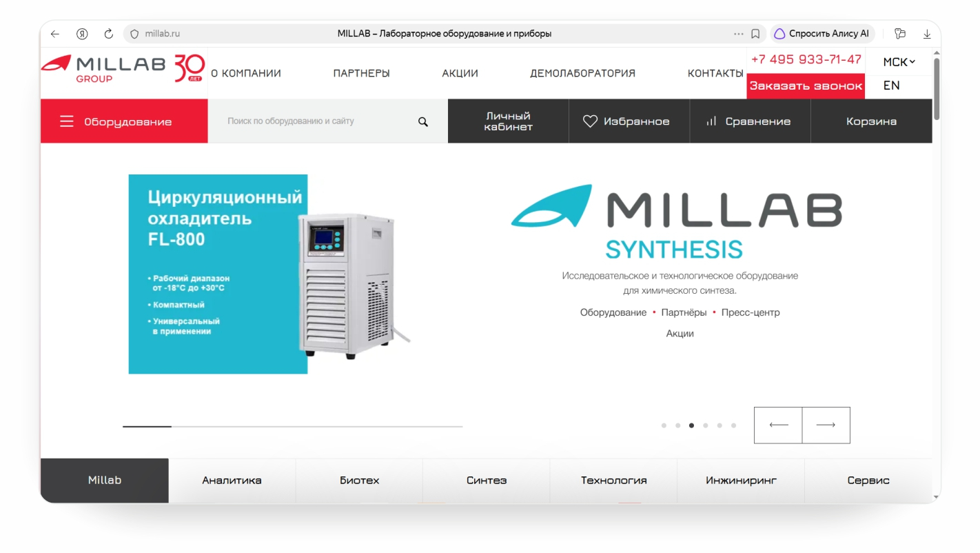Select the fifth slider pagination dot
Image resolution: width=980 pixels, height=553 pixels.
point(719,425)
